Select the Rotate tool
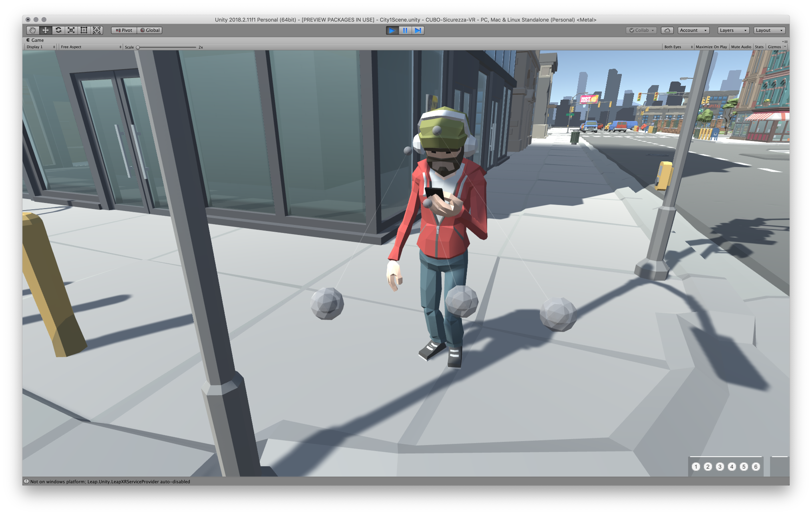This screenshot has width=812, height=515. pyautogui.click(x=58, y=30)
